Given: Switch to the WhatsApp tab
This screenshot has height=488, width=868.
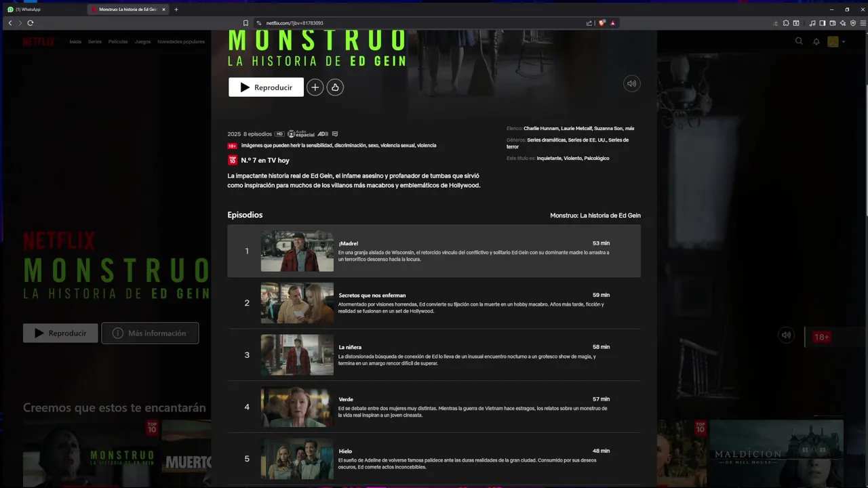Looking at the screenshot, I should tap(44, 9).
